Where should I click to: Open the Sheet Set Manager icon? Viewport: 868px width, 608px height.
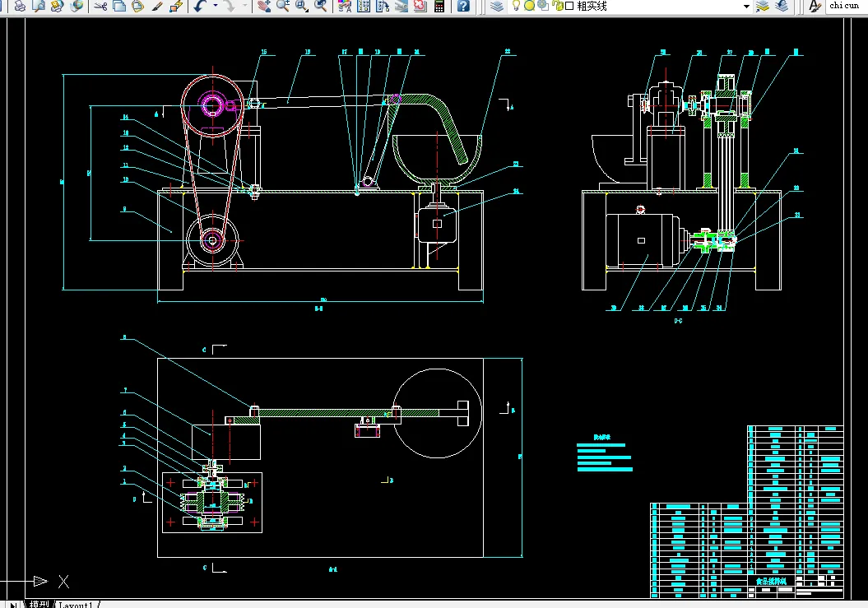[402, 6]
